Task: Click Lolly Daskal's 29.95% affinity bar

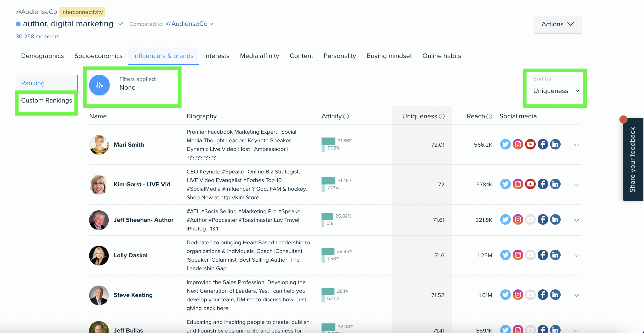Action: tap(328, 251)
